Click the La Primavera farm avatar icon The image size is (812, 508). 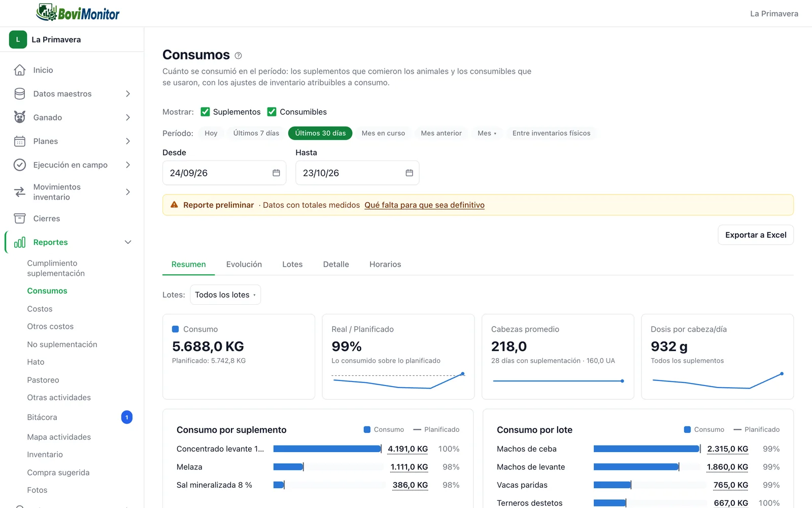coord(18,40)
